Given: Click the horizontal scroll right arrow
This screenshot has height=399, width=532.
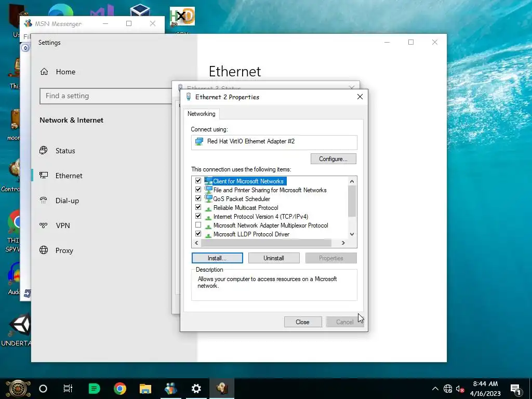Looking at the screenshot, I should pos(343,243).
